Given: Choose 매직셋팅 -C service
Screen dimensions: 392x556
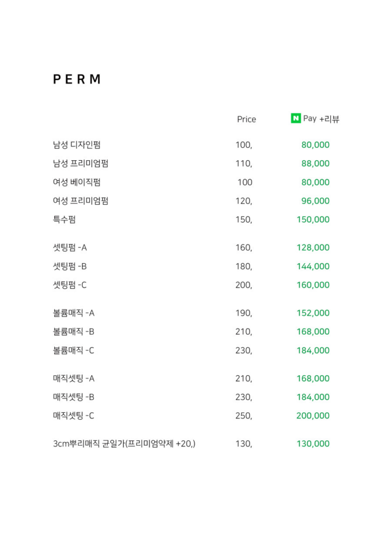Looking at the screenshot, I should pos(74,415).
